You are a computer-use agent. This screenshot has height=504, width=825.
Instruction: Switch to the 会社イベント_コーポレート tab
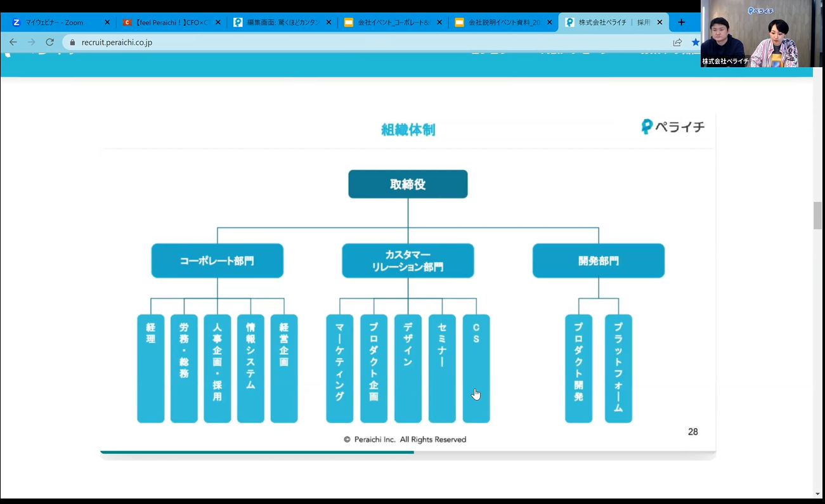393,22
